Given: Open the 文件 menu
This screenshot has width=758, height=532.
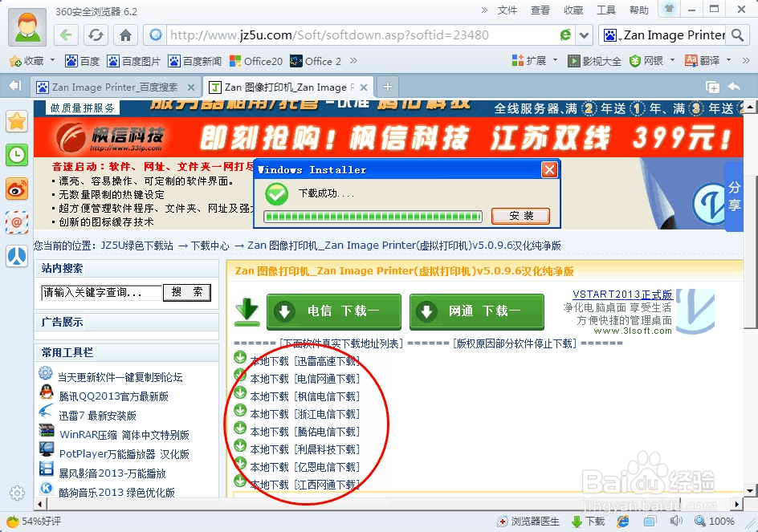Looking at the screenshot, I should coord(507,10).
